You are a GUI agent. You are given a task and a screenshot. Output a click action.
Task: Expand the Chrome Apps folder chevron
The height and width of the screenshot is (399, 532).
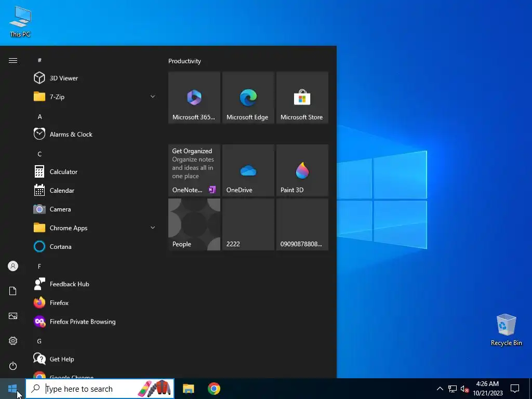[x=153, y=228]
